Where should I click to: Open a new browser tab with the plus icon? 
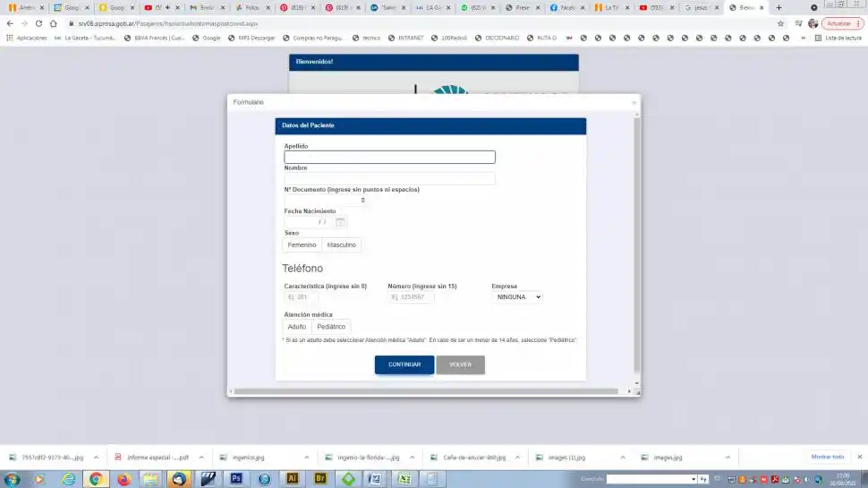(779, 7)
